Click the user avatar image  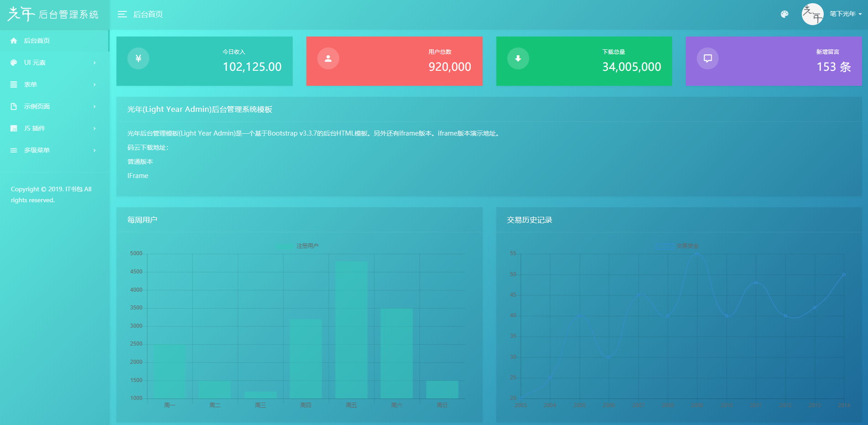(x=812, y=14)
